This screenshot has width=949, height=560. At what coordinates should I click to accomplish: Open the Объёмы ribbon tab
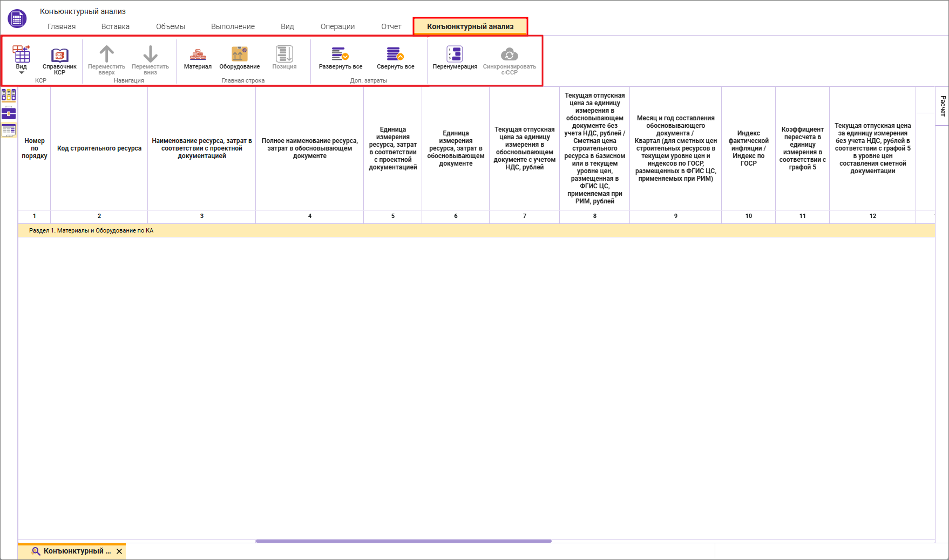pyautogui.click(x=171, y=26)
